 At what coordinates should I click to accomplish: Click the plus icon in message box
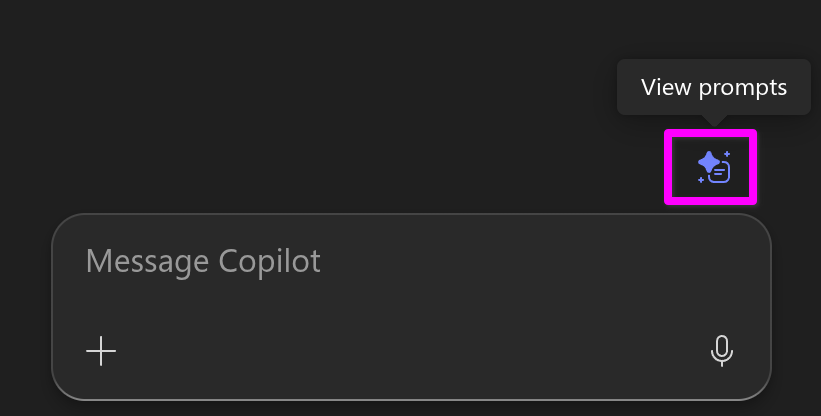[101, 351]
